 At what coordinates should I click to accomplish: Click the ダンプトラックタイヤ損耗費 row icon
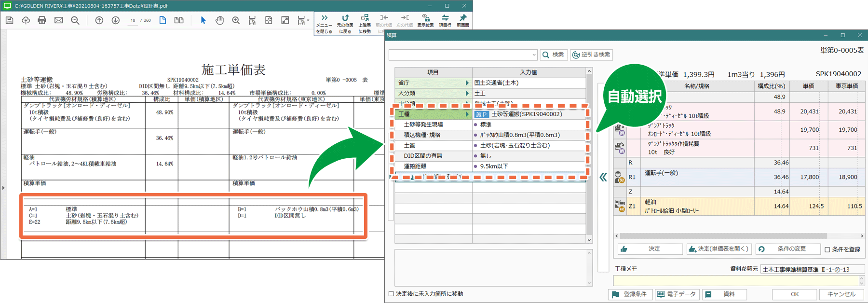tap(620, 148)
